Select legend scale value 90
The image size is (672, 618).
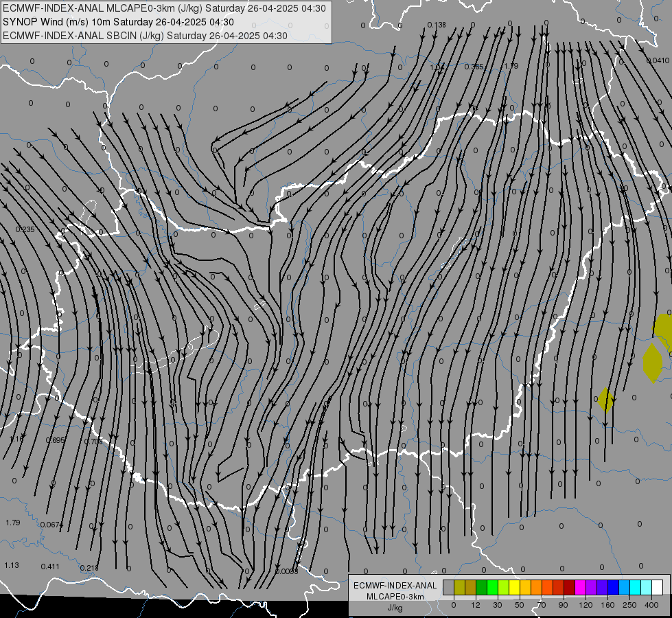pyautogui.click(x=563, y=605)
